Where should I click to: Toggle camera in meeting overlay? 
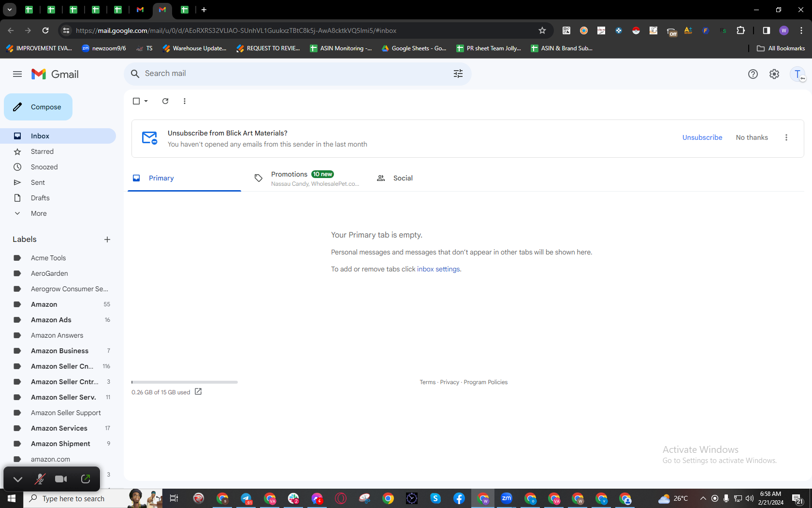coord(61,479)
